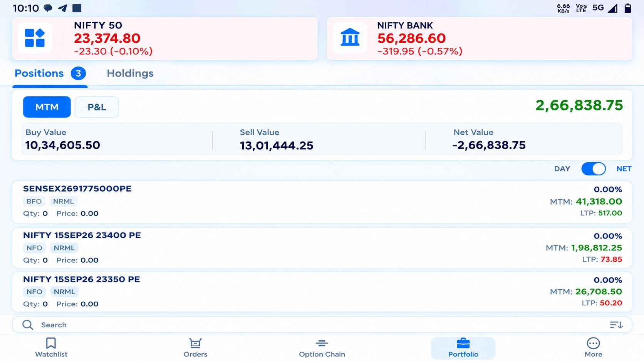Tap the More ellipsis icon

593,343
